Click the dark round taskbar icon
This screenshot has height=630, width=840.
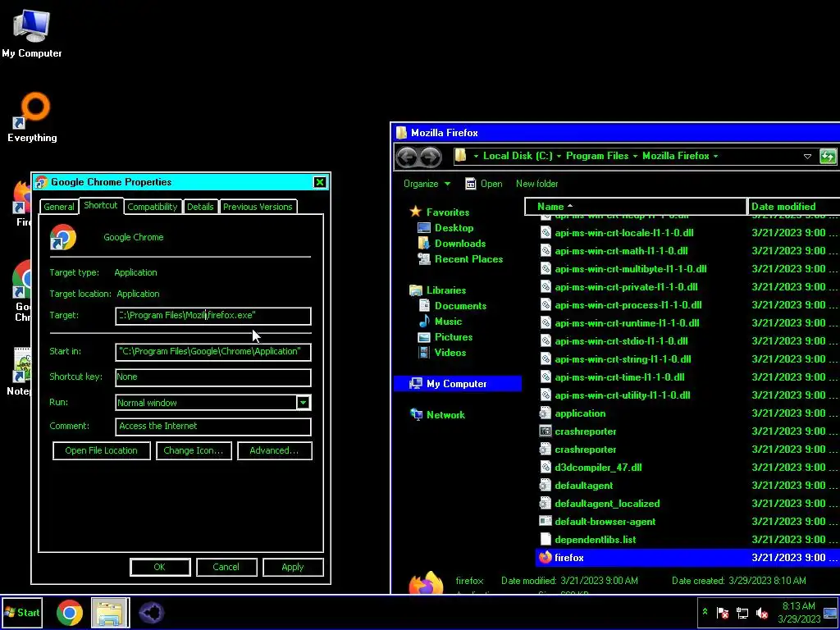[x=152, y=613]
